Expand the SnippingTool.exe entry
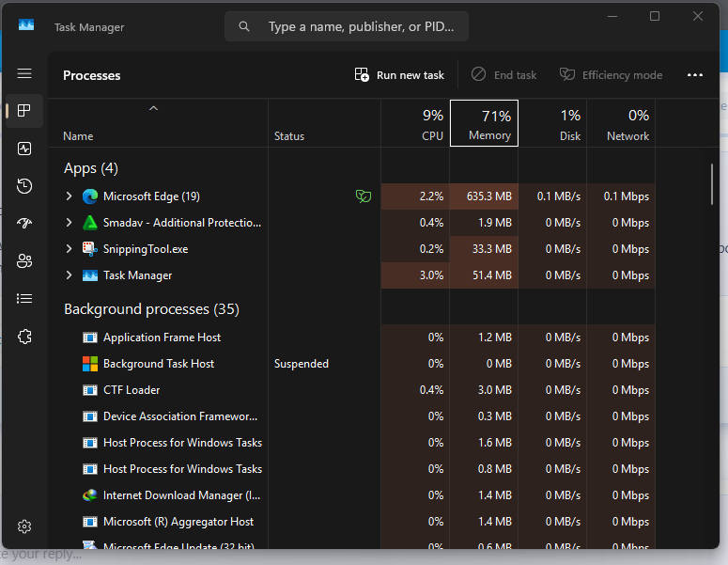Image resolution: width=728 pixels, height=565 pixels. 69,248
